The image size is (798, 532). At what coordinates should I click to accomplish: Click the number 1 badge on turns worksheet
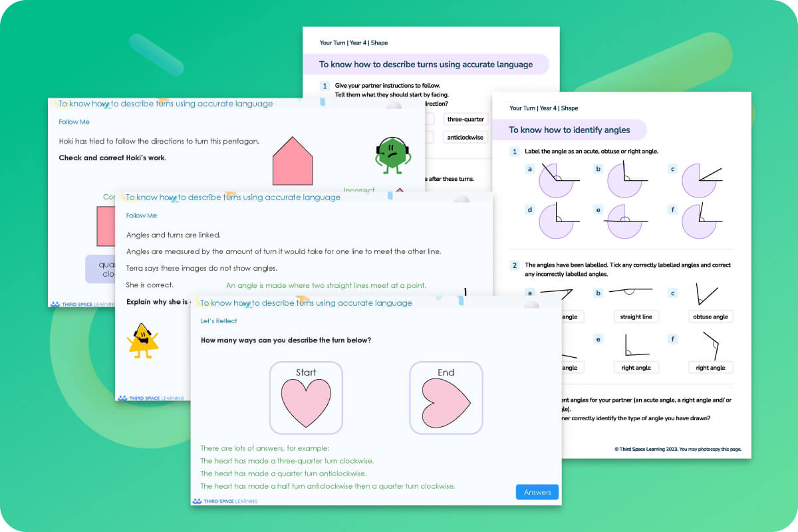(324, 86)
